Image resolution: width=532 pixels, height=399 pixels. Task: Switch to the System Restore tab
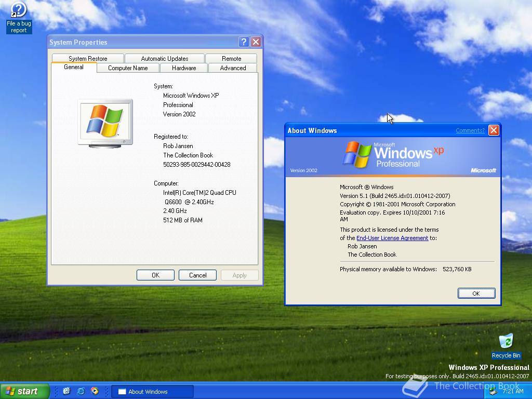click(88, 58)
